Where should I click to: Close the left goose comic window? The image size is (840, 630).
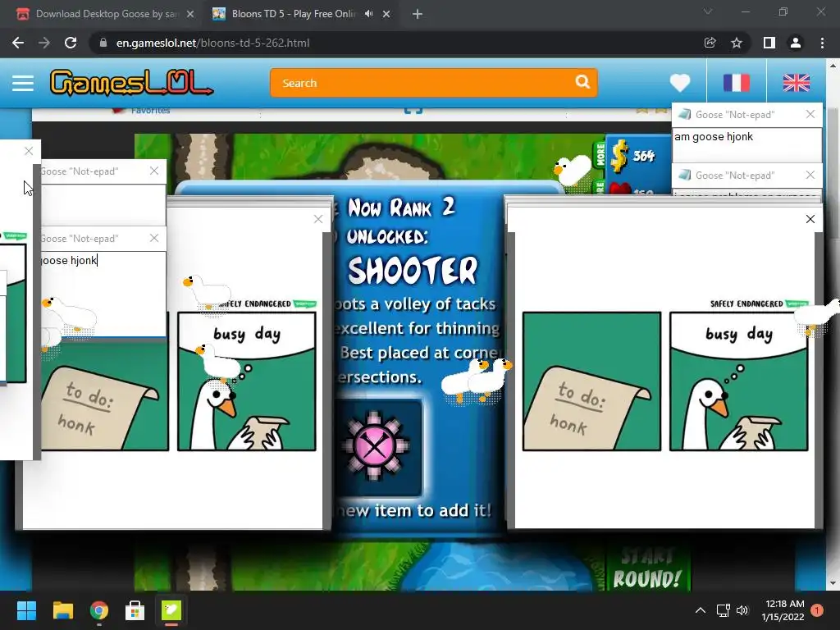(x=318, y=219)
